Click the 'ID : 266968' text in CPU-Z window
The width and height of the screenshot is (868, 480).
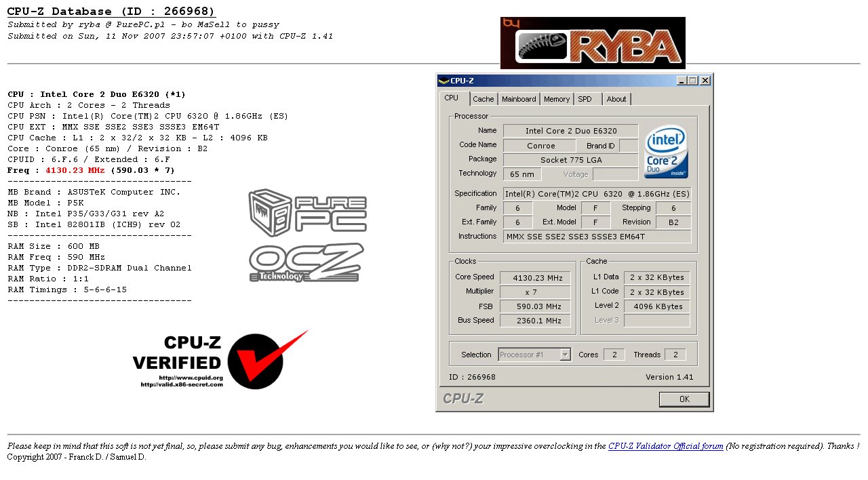(472, 377)
